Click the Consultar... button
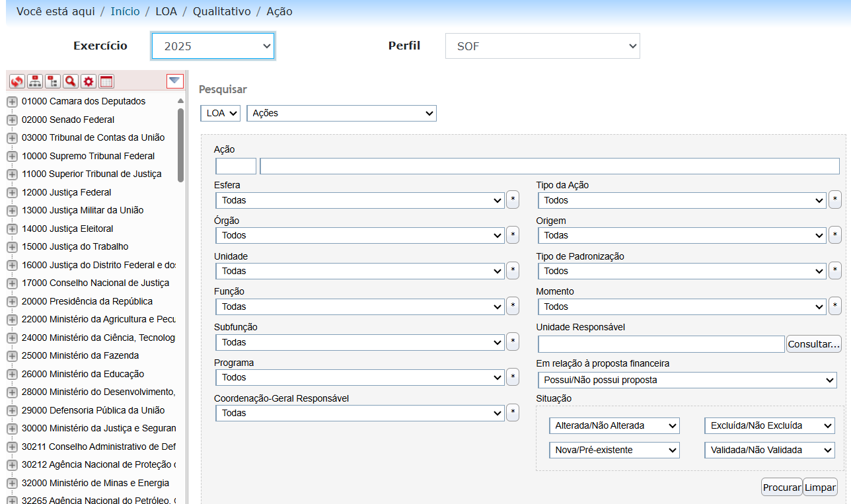 click(x=813, y=344)
